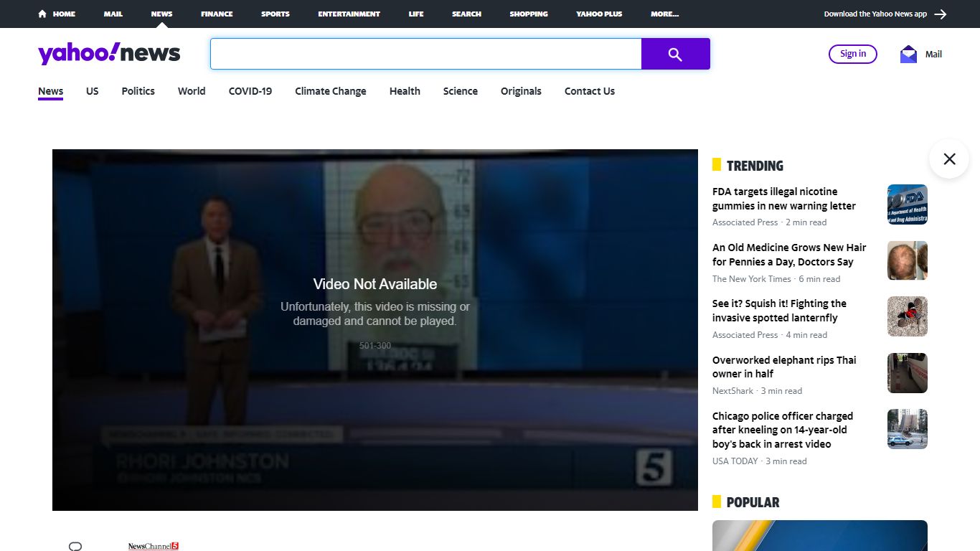Go to YAHOO PLUS
Viewport: 980px width, 551px height.
[x=599, y=14]
